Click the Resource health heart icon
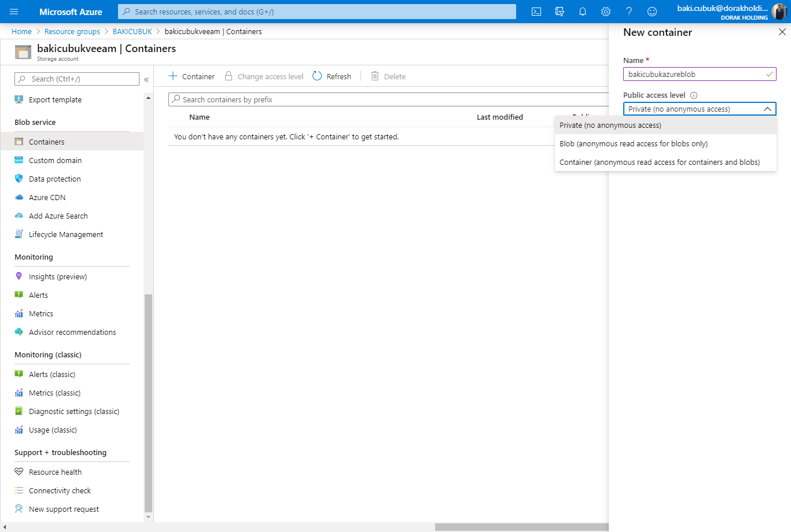 tap(19, 472)
